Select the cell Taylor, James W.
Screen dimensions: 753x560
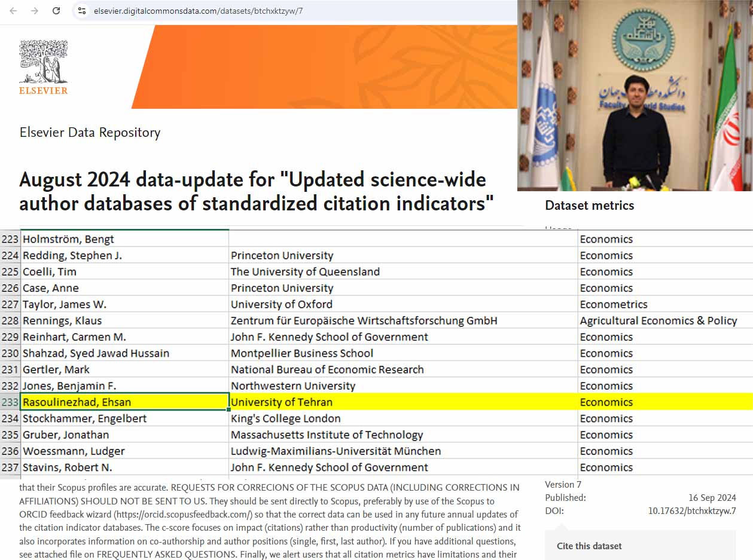tap(124, 304)
